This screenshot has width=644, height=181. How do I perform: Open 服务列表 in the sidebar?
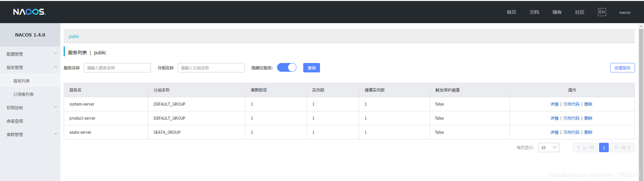point(30,81)
